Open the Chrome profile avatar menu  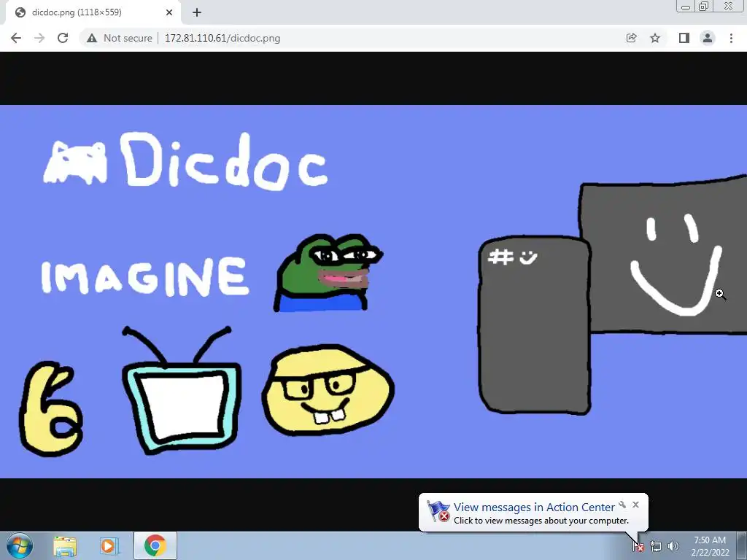pos(708,38)
